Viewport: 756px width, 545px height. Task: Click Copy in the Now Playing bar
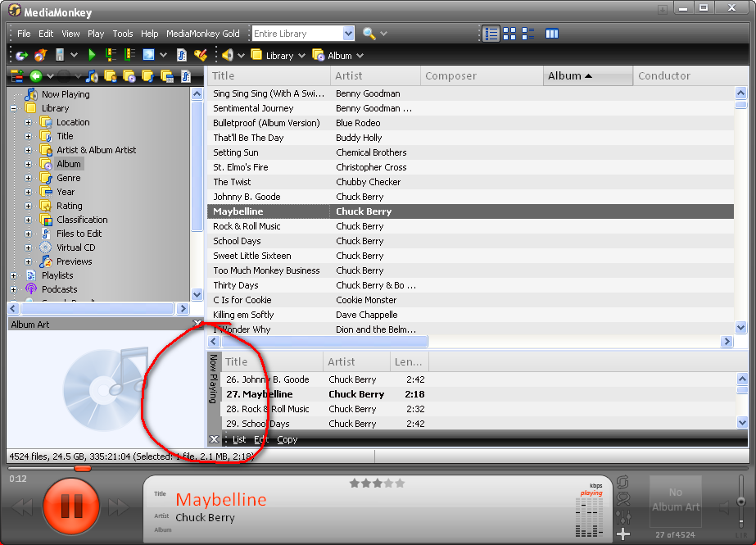click(287, 440)
